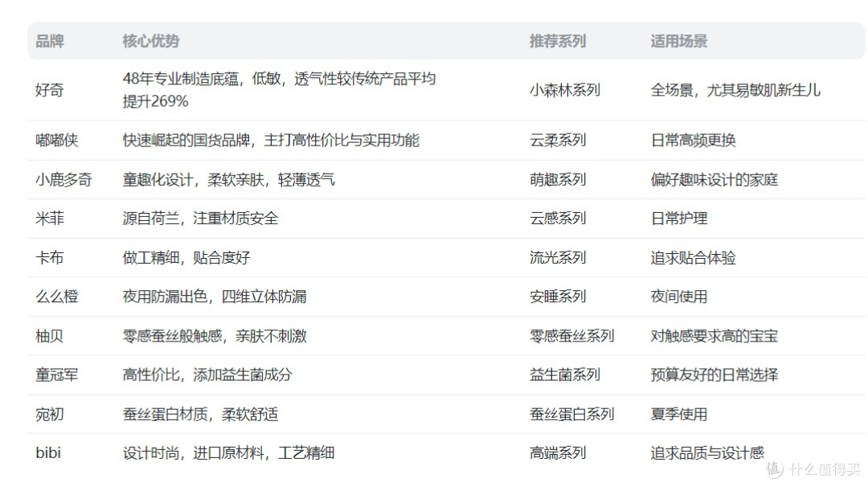868x487 pixels.
Task: Click scenario cell 全场景，尤其易敏肌新生儿
Action: coord(735,90)
